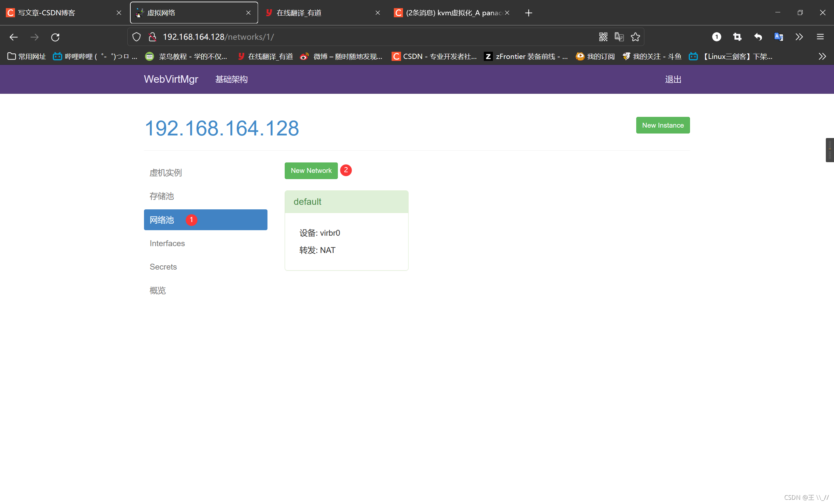Screen dimensions: 834x504
Task: Close the 在线翻译_有道 tab
Action: tap(378, 13)
